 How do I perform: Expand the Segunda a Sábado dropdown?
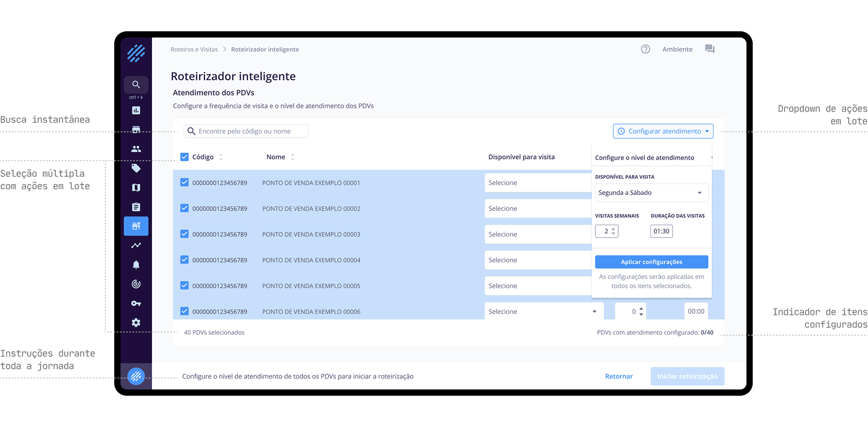[651, 193]
